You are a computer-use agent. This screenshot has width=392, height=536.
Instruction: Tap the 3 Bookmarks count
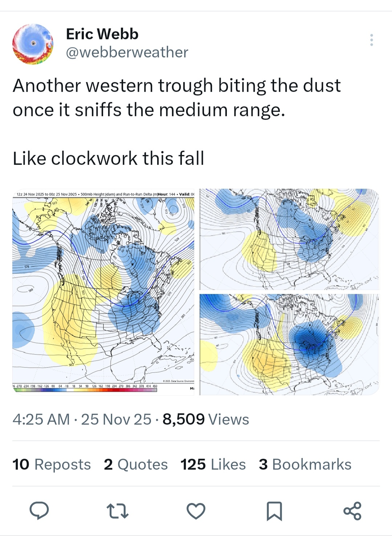pyautogui.click(x=305, y=464)
